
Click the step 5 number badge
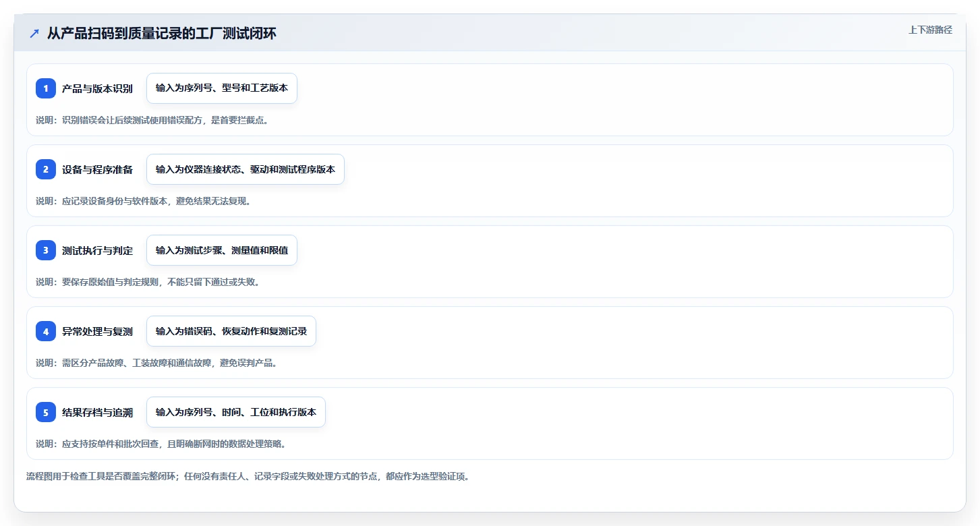[x=46, y=412]
